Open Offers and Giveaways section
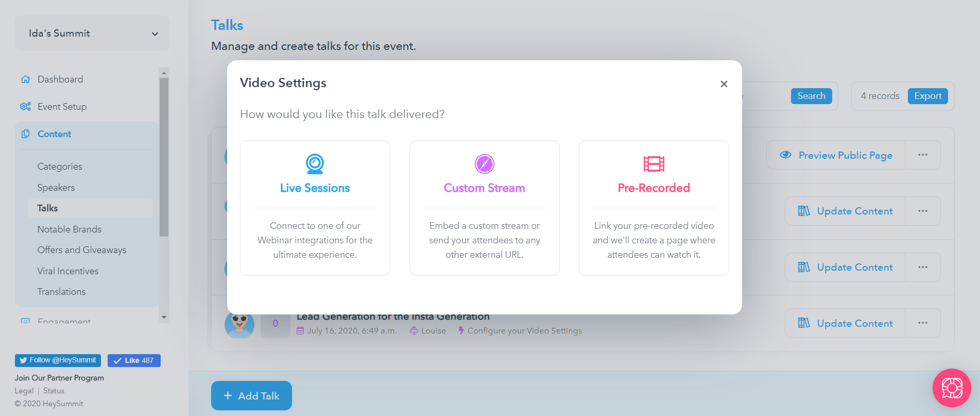The height and width of the screenshot is (416, 980). pyautogui.click(x=81, y=250)
